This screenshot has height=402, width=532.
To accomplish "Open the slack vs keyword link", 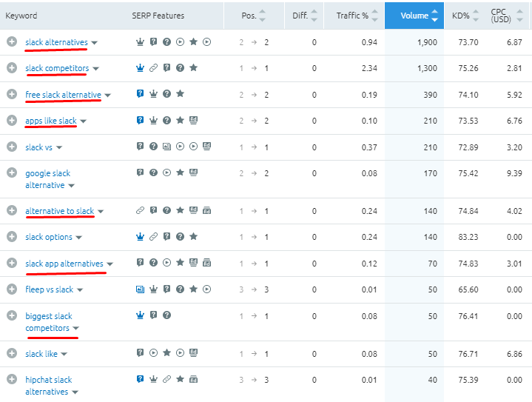I will point(38,147).
